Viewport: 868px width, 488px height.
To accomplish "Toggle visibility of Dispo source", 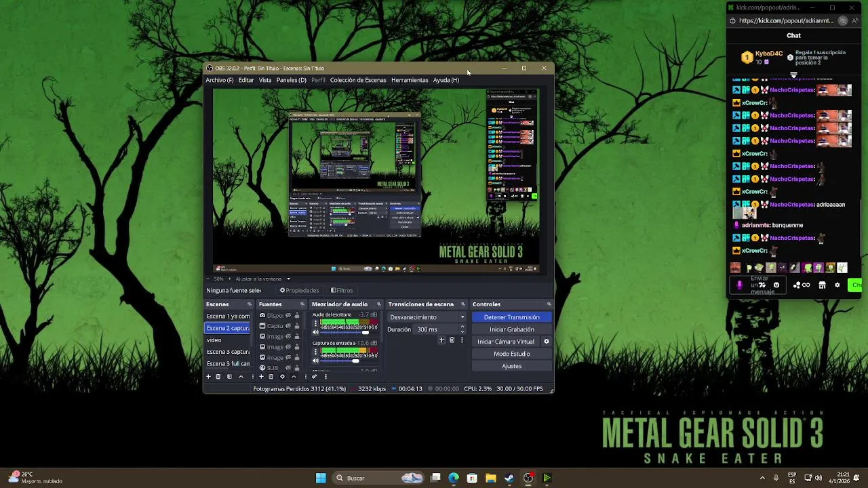I will click(x=288, y=315).
